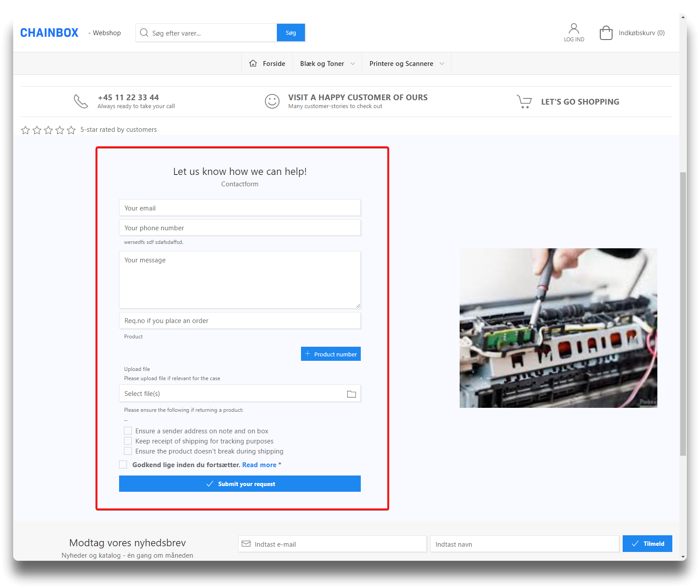Click the message textarea resize handle
This screenshot has width=700, height=588.
point(358,305)
